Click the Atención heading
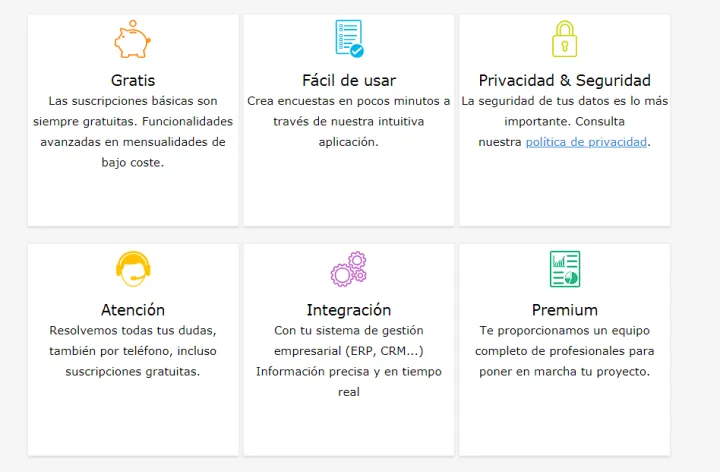The image size is (720, 472). [x=133, y=310]
